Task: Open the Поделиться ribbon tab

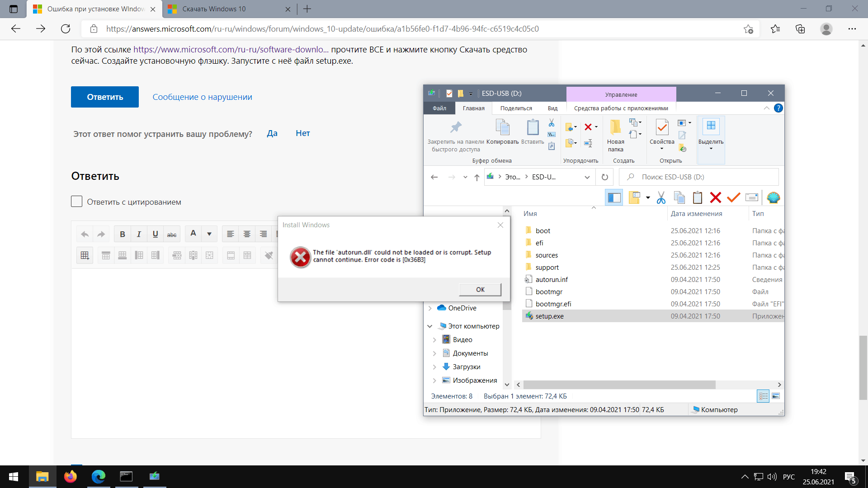Action: pos(516,108)
